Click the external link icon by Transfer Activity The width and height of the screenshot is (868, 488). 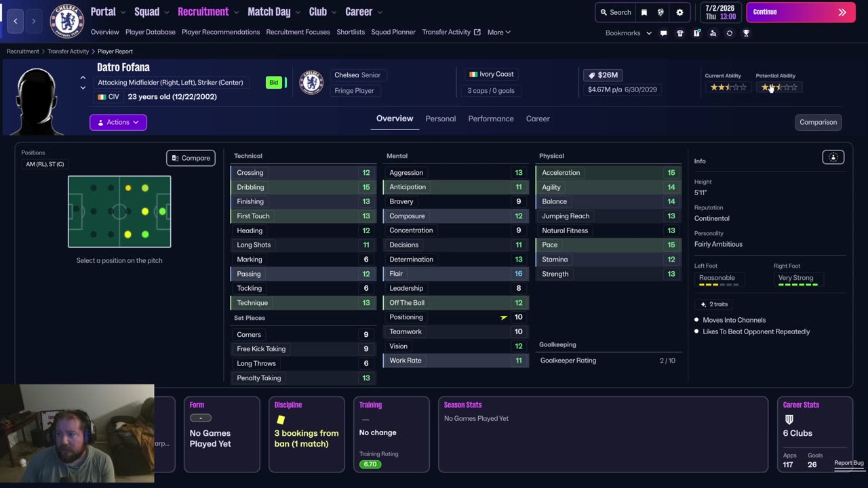[x=477, y=33]
